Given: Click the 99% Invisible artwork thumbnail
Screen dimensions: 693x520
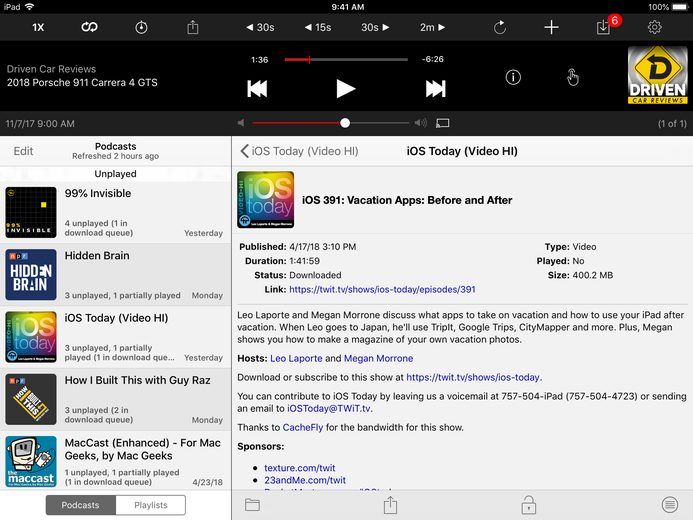Looking at the screenshot, I should pyautogui.click(x=31, y=213).
